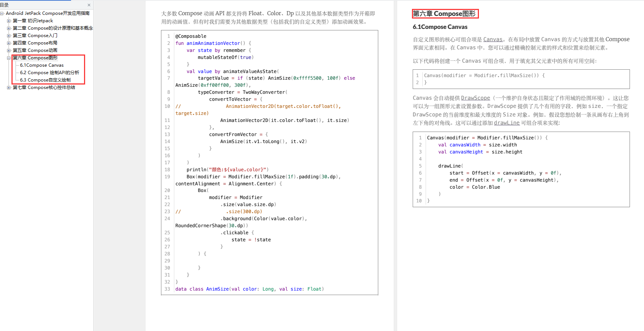Click the println("颜色:${value.color}") code line
Viewport: 644px width, 331px height.
click(228, 170)
